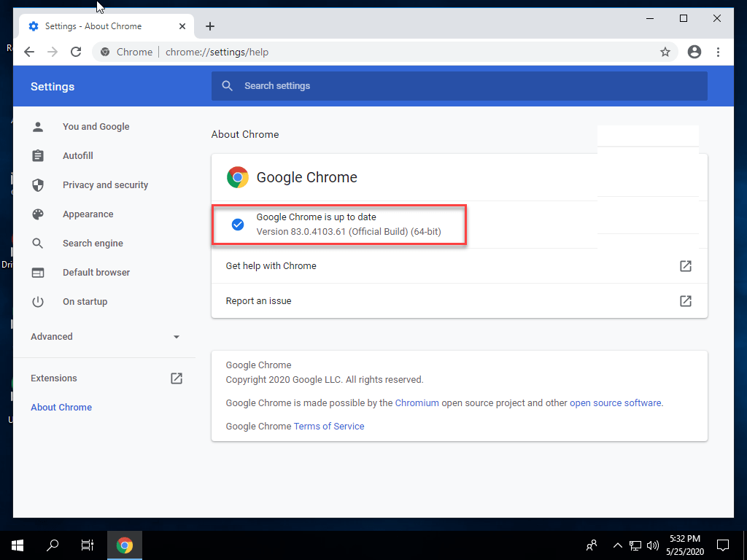Click the power icon beside On startup
The image size is (747, 560).
pyautogui.click(x=38, y=301)
